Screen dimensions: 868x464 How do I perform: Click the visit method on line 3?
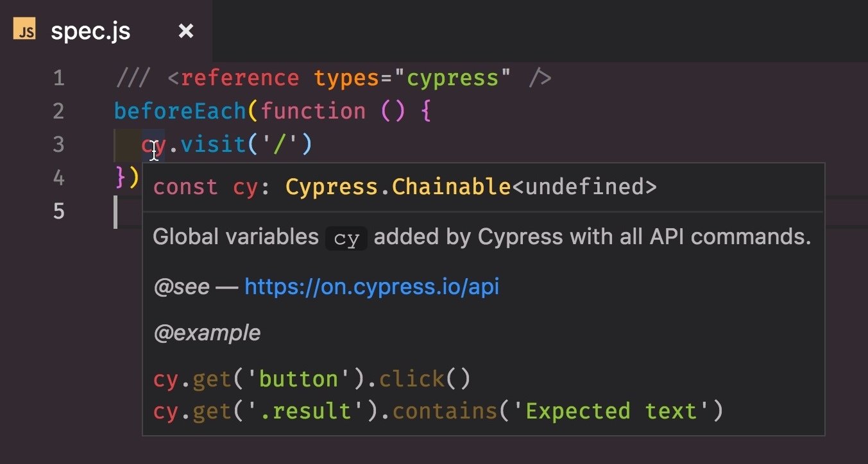coord(213,145)
